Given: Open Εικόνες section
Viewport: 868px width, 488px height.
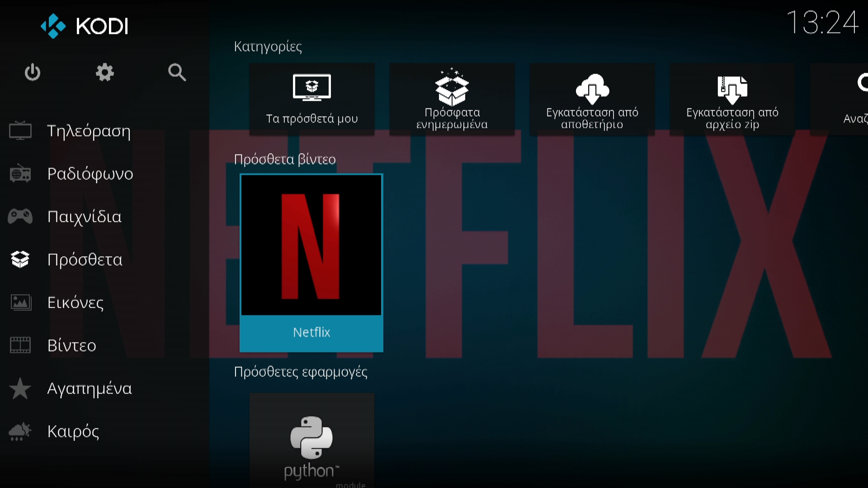Looking at the screenshot, I should click(x=75, y=303).
